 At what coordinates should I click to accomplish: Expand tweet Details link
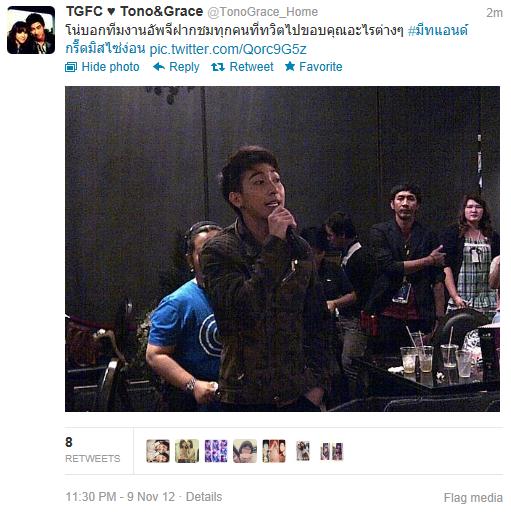204,497
